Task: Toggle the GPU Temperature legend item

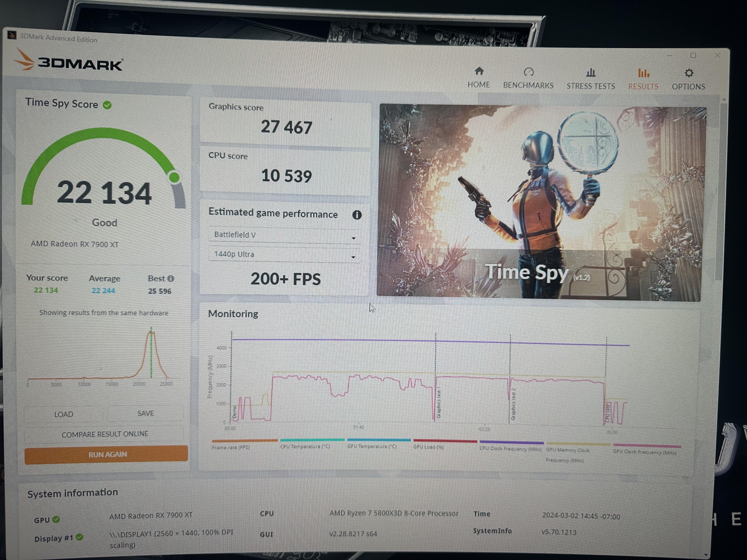Action: [379, 444]
